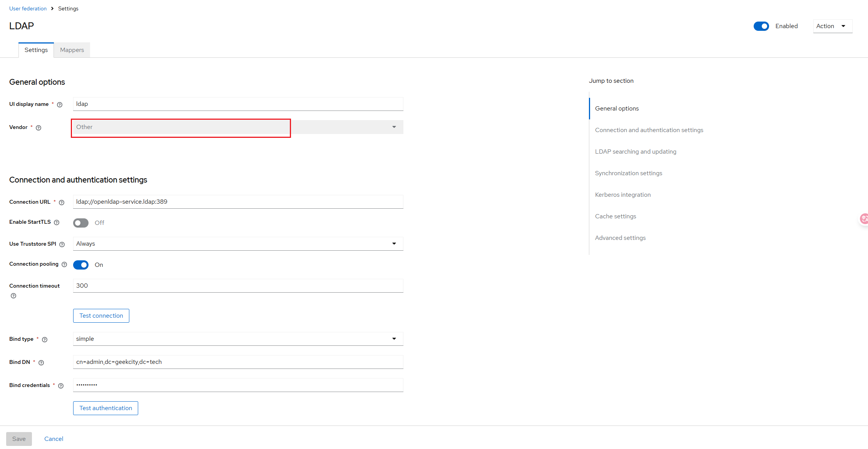
Task: Click Connection pooling help icon
Action: pyautogui.click(x=64, y=265)
